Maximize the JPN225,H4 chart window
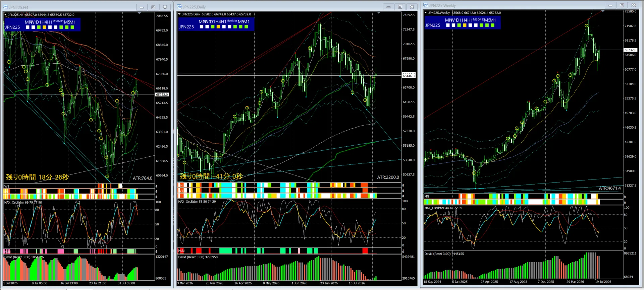The width and height of the screenshot is (644, 290). pyautogui.click(x=153, y=7)
